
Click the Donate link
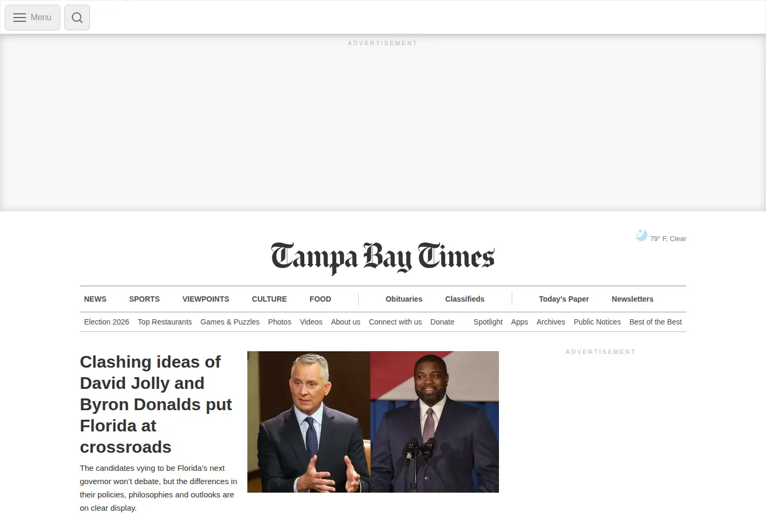(442, 322)
